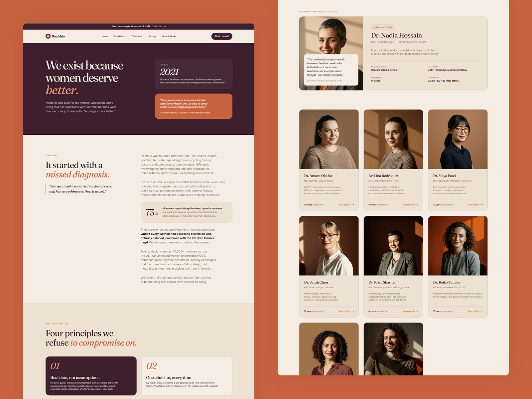This screenshot has height=399, width=532.
Task: Go to Conditions in the navigation
Action: [120, 36]
